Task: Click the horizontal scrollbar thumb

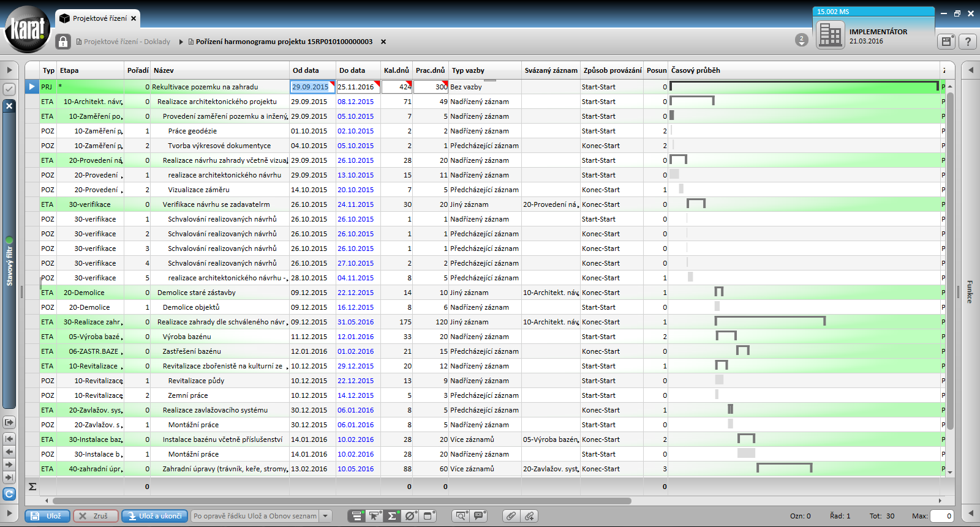Action: click(x=342, y=501)
